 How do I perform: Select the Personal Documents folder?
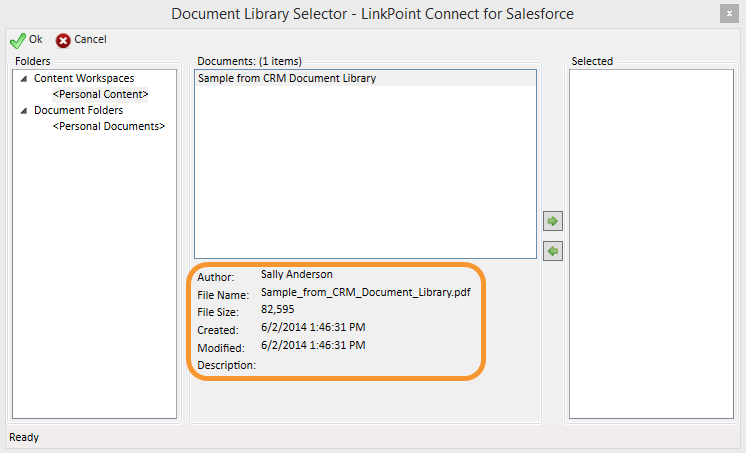pos(109,126)
